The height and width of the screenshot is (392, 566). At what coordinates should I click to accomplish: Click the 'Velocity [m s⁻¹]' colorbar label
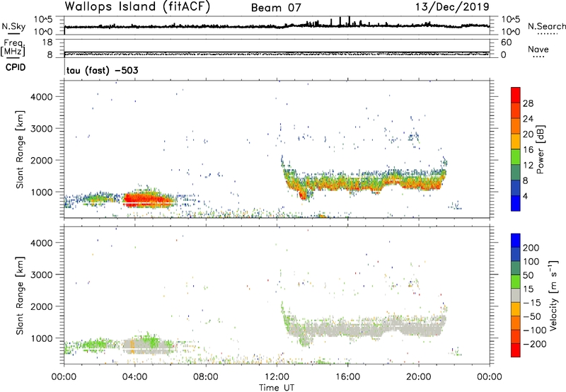(554, 295)
